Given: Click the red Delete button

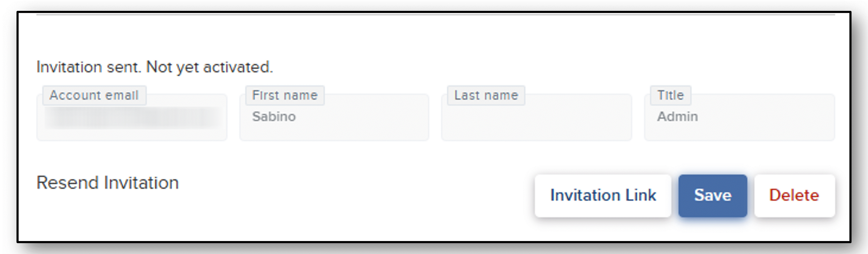Looking at the screenshot, I should (794, 196).
